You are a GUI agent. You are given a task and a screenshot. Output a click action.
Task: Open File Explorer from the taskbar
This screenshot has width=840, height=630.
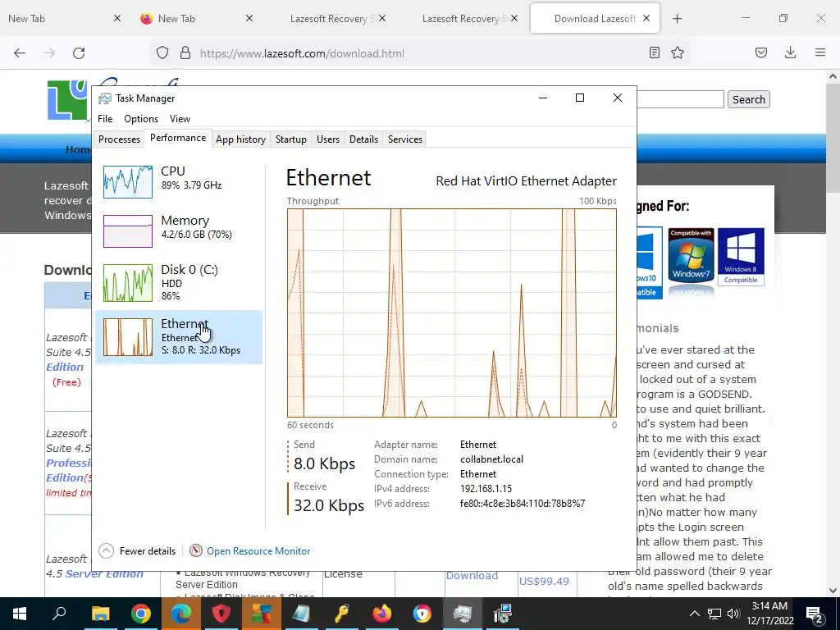click(100, 614)
